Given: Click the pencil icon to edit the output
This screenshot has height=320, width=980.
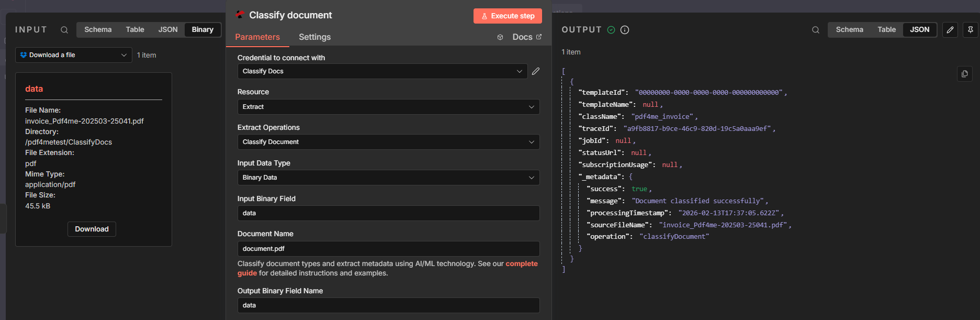Looking at the screenshot, I should pos(950,30).
